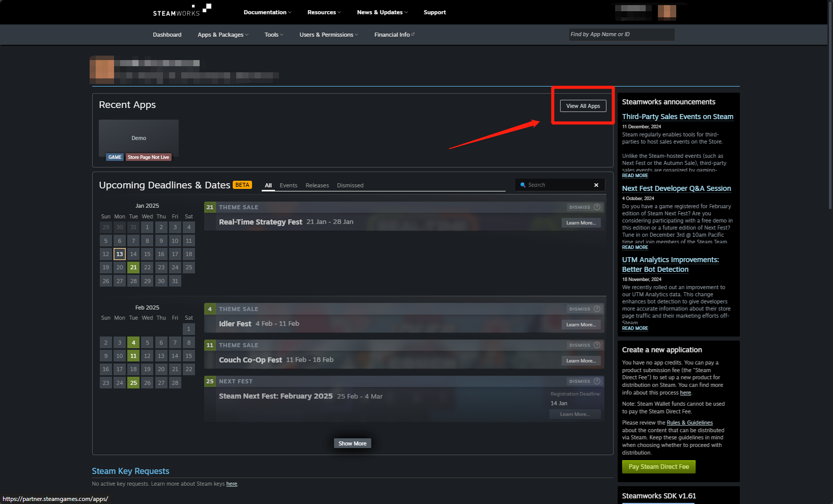Click the magnifier icon in deadlines search
This screenshot has width=833, height=504.
(522, 185)
